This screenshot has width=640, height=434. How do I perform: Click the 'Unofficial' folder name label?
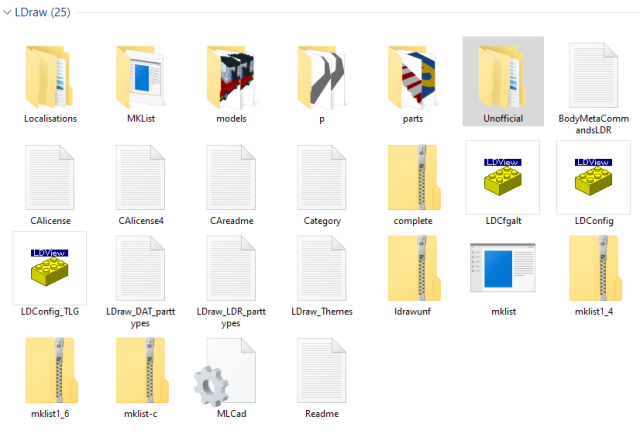tap(503, 119)
